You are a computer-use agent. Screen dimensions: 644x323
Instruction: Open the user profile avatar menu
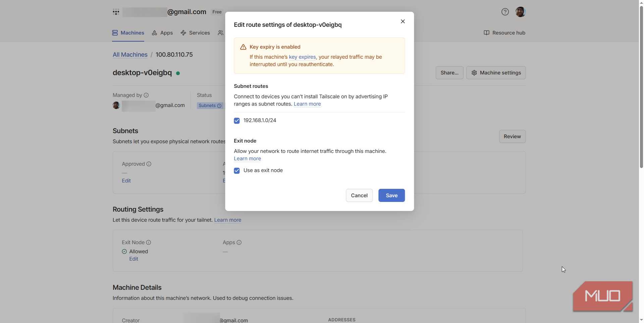click(520, 12)
